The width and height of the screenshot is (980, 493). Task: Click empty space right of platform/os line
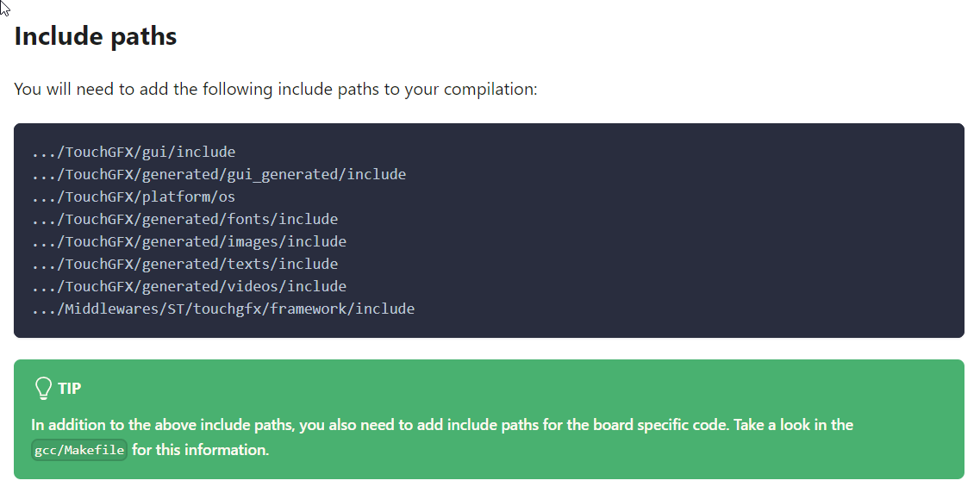603,197
